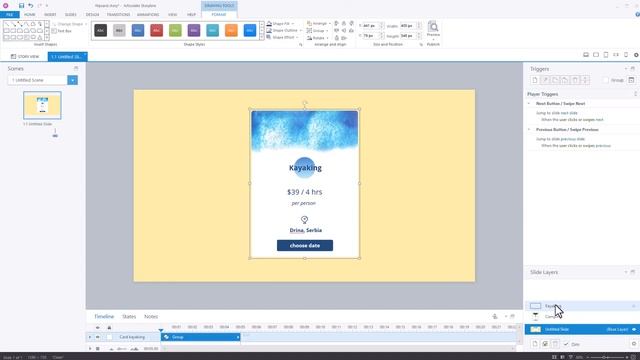Open the ANIMATIONS ribbon tab
Screen dimensions: 640x360
coord(148,14)
